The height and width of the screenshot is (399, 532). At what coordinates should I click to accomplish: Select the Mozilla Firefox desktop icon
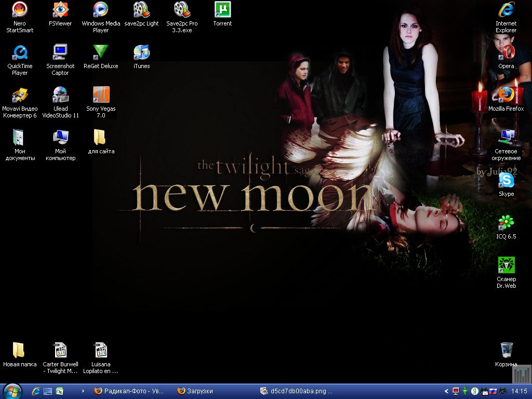click(506, 99)
